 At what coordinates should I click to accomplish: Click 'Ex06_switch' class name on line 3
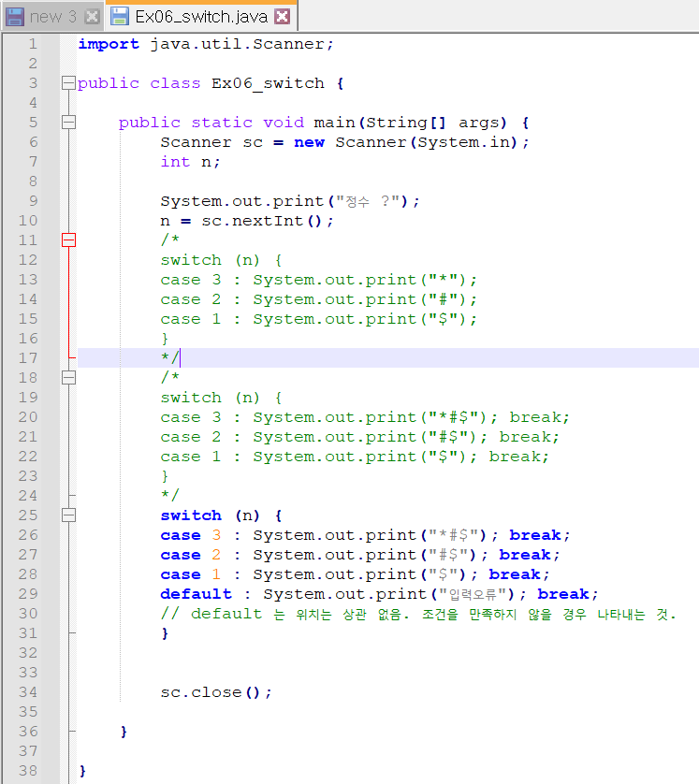pos(268,83)
